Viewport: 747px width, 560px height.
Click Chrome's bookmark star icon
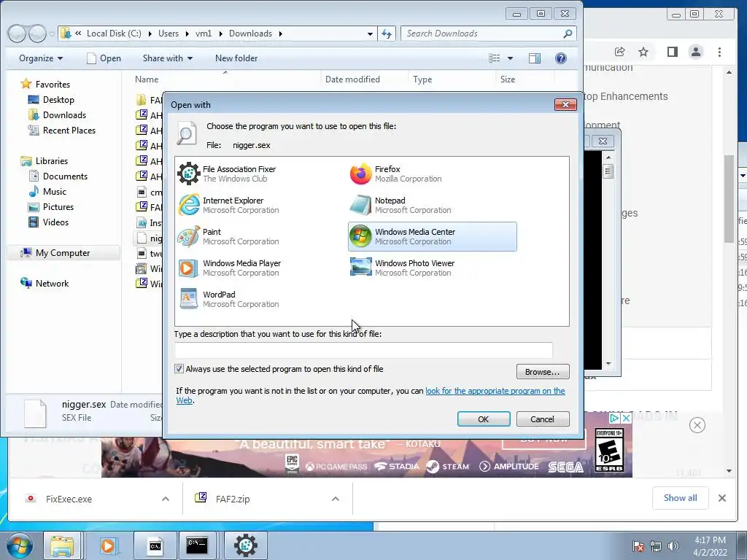(x=643, y=52)
